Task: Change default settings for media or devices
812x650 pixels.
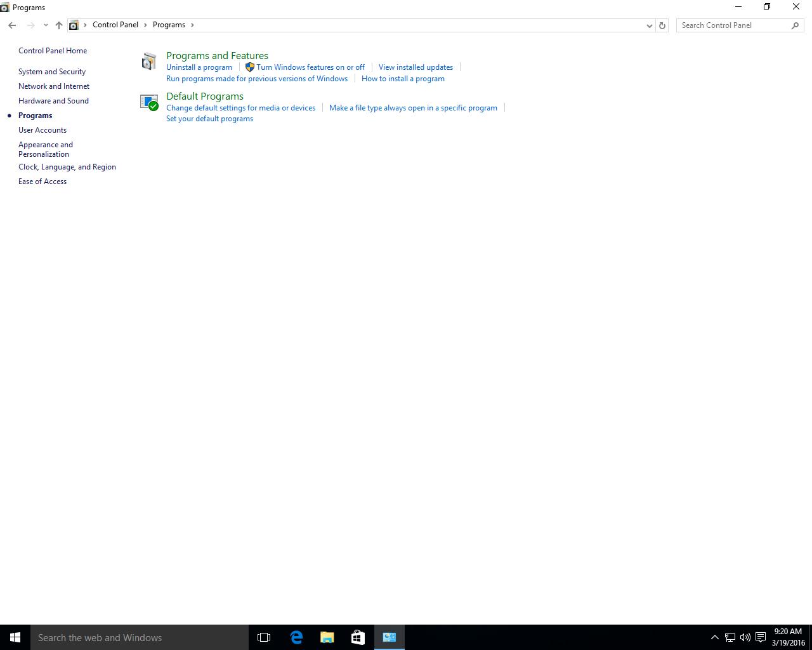Action: pos(240,108)
